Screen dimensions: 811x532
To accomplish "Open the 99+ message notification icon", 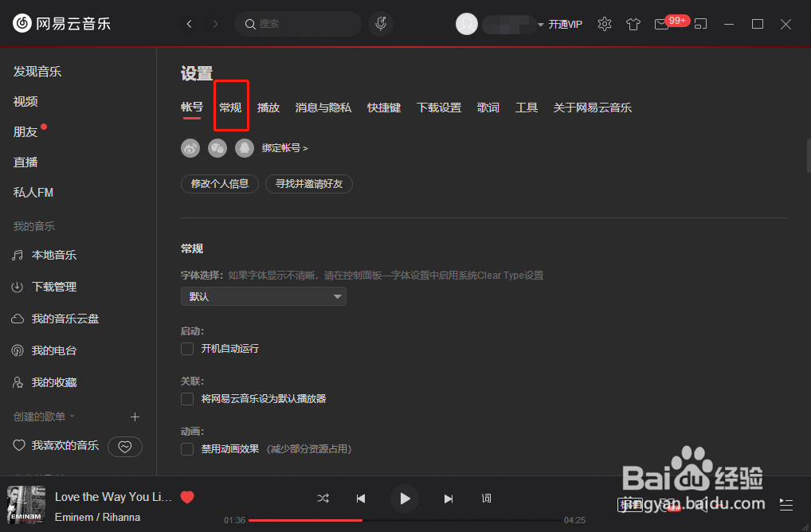I will (662, 24).
